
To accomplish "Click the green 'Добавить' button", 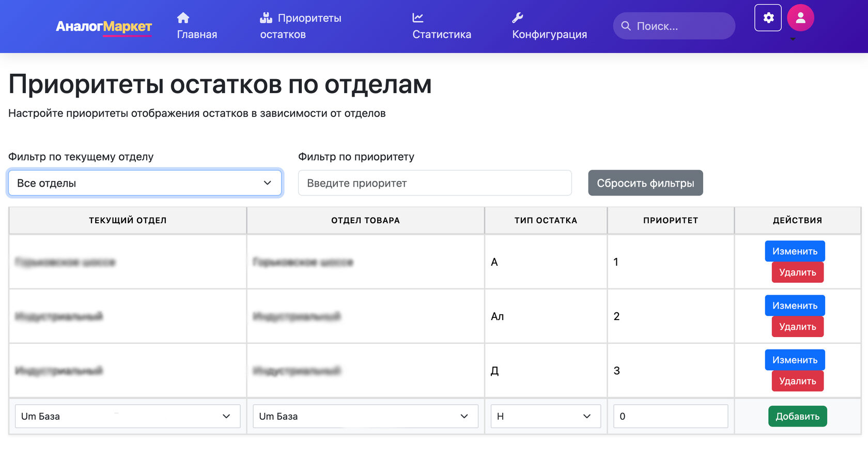I will tap(797, 416).
